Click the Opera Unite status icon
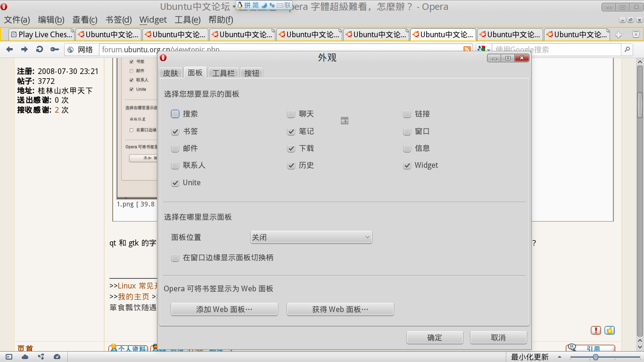The image size is (644, 362). tap(41, 357)
